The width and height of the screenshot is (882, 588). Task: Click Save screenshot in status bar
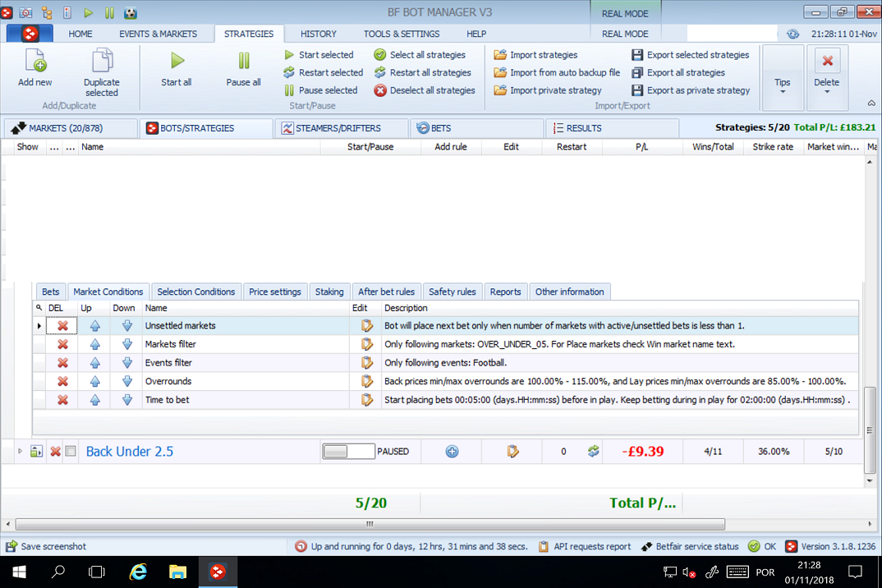[46, 546]
